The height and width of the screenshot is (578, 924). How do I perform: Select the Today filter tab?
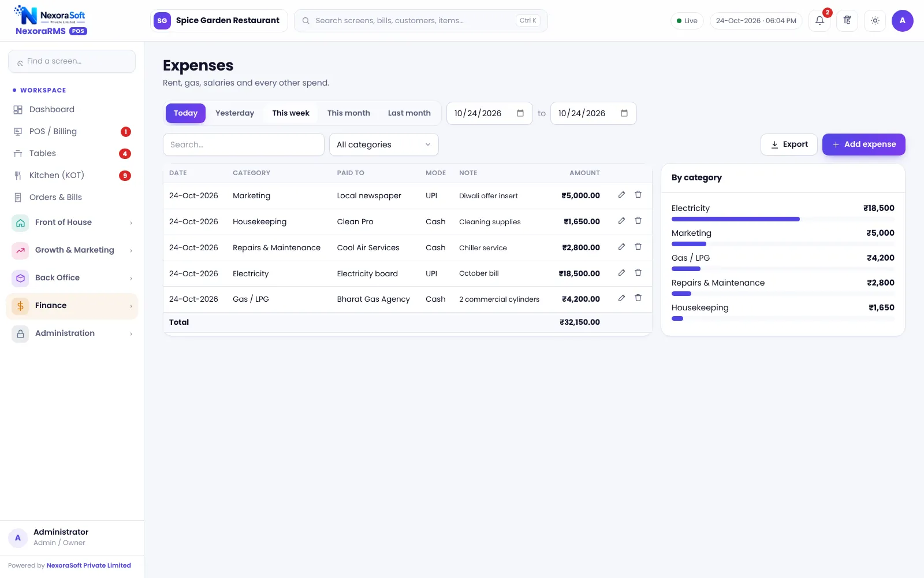point(185,113)
